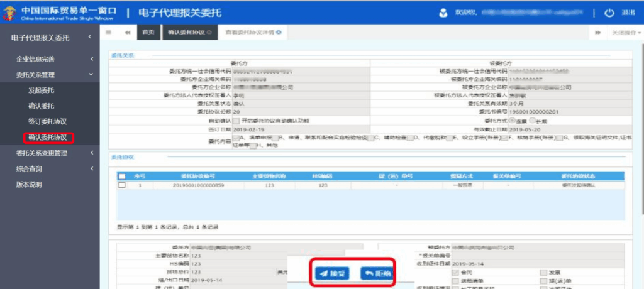
Task: Toggle the H、其他 checkbox
Action: coord(253,146)
